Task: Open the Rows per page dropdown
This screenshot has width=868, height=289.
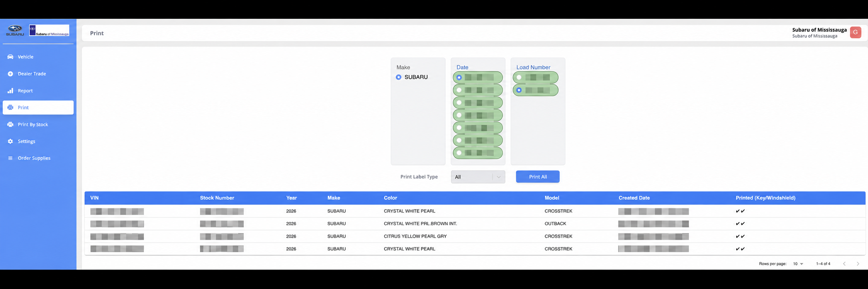Action: [798, 264]
